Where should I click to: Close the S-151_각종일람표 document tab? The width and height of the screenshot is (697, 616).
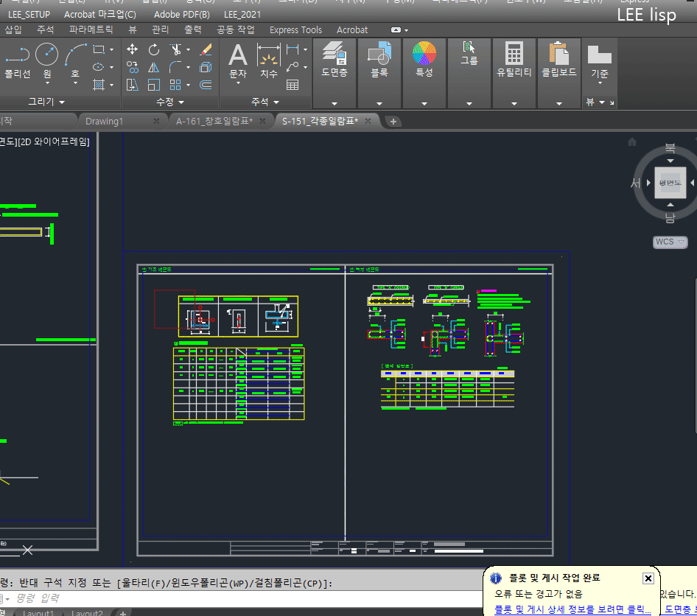pos(368,121)
